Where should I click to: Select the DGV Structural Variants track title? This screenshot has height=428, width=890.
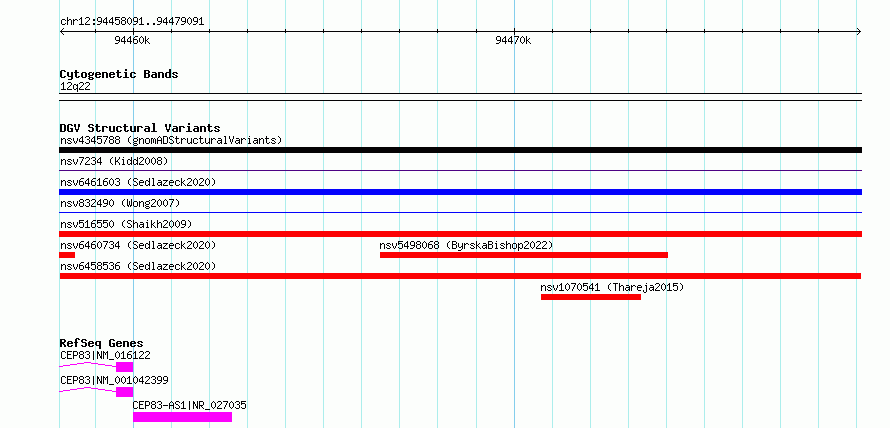140,128
